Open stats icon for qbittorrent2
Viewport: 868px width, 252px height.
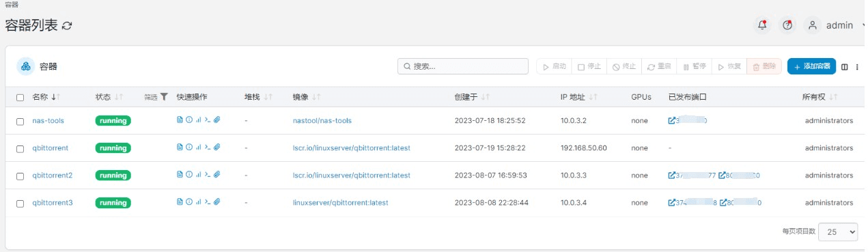pos(198,174)
